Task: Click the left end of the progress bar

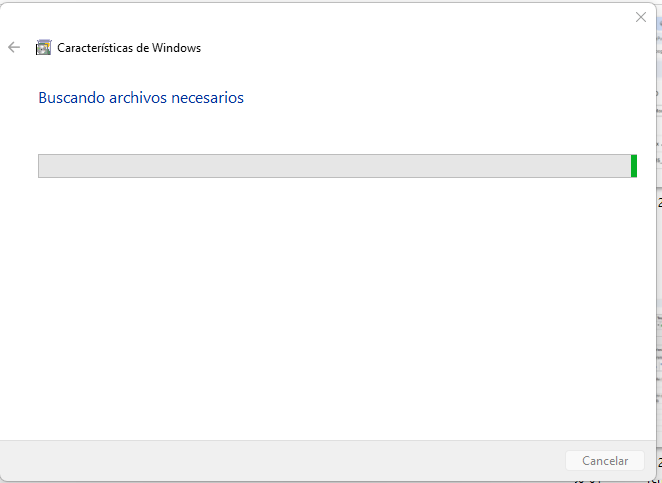Action: point(42,166)
